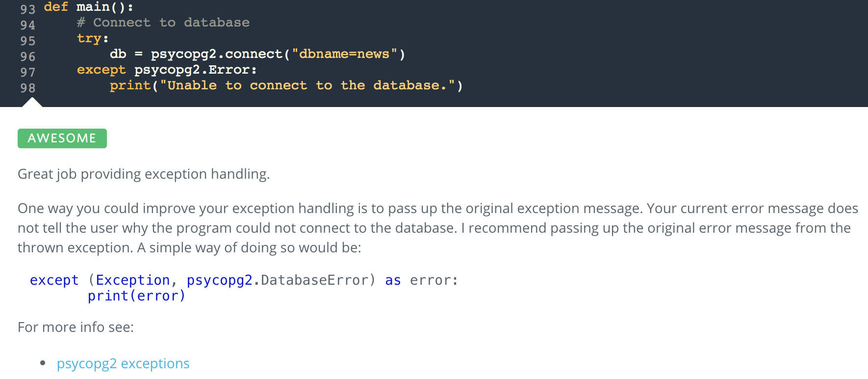Click the 'except psycopg2.Error:' line
This screenshot has height=379, width=868.
tap(167, 70)
